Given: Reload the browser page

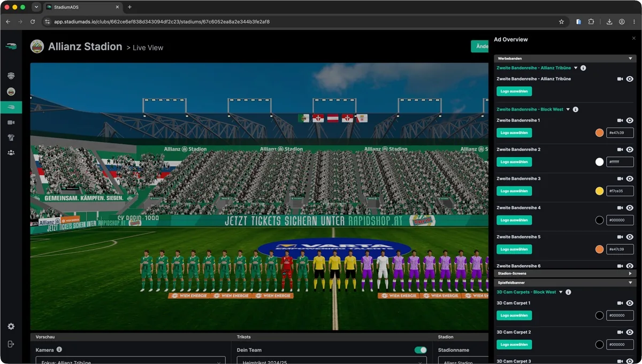Looking at the screenshot, I should pos(33,22).
